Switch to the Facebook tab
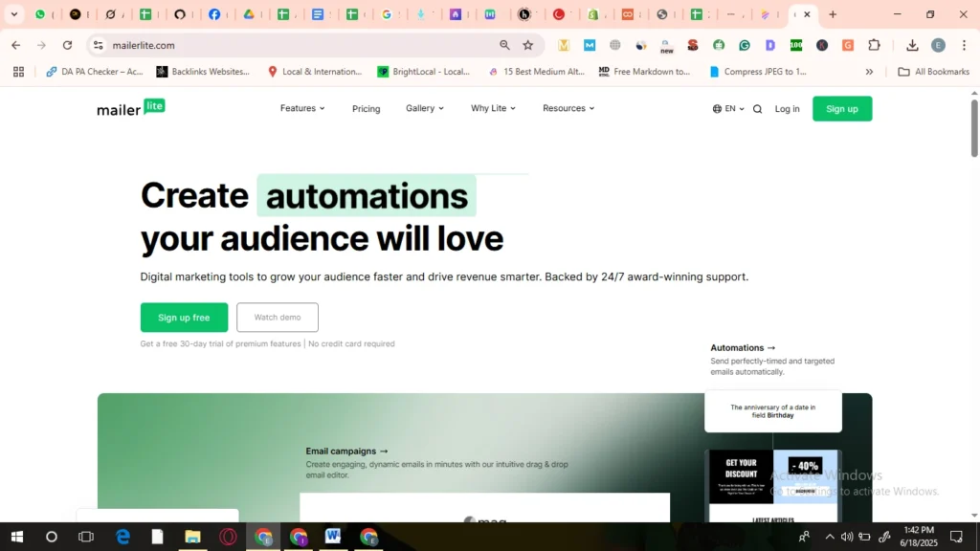The height and width of the screenshot is (551, 980). (214, 14)
